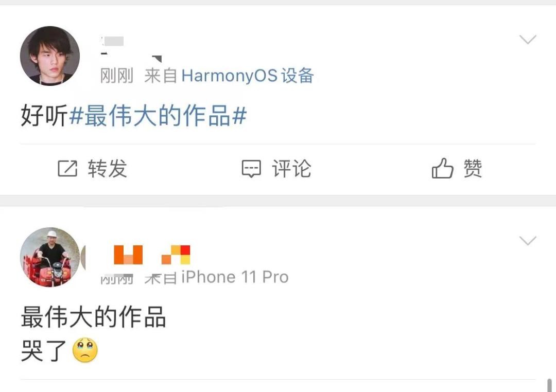
Task: Open the avatar of the man on the red motorcycle
Action: tap(50, 257)
